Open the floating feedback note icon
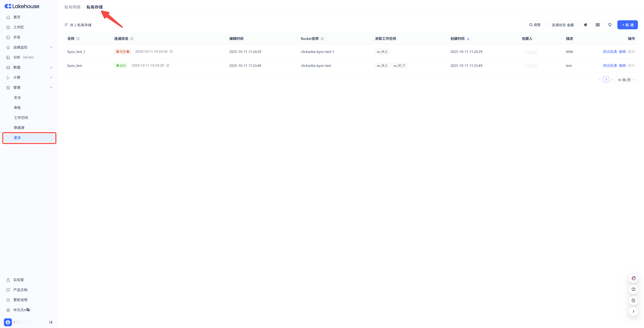The image size is (644, 328). point(633,300)
